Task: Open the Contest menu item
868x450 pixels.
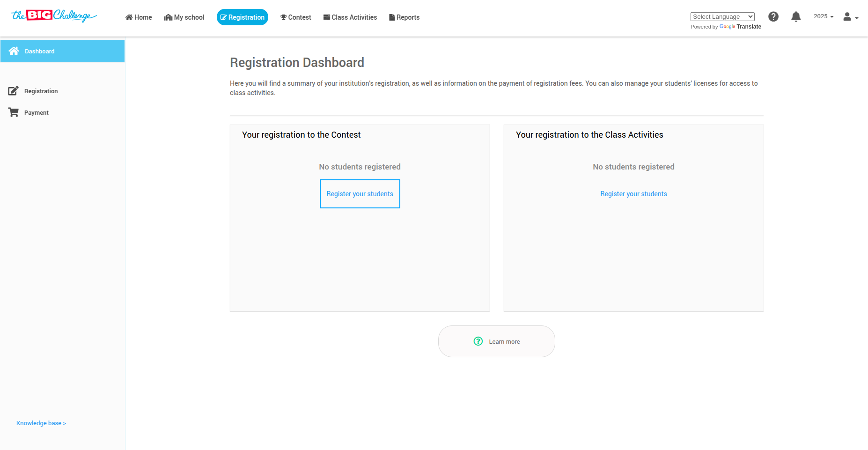Action: click(x=295, y=17)
